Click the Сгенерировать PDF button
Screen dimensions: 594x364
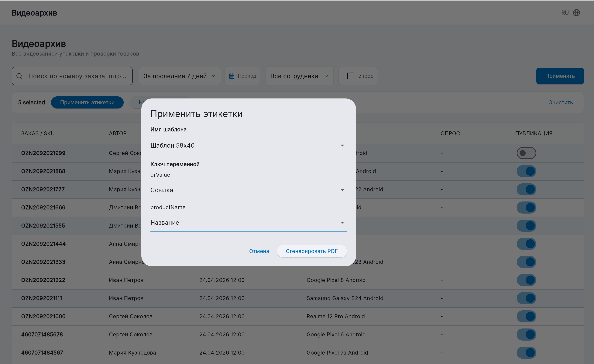click(x=312, y=251)
